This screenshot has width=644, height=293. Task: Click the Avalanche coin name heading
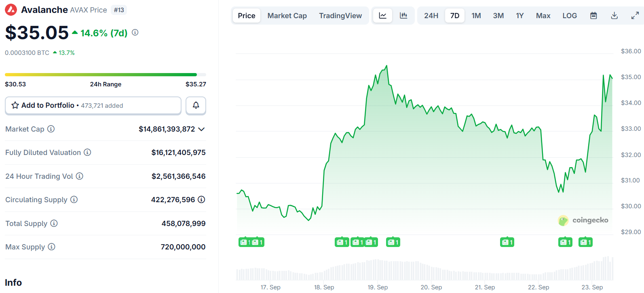[44, 10]
